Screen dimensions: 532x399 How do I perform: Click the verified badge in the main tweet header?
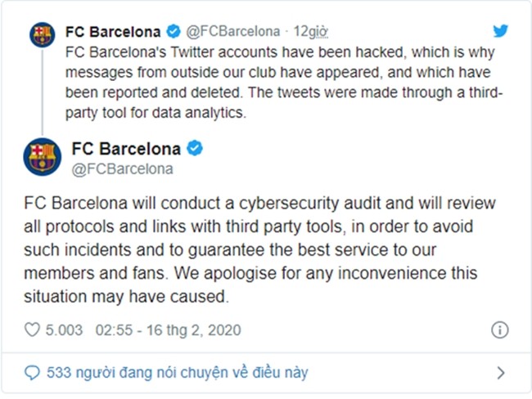point(195,149)
